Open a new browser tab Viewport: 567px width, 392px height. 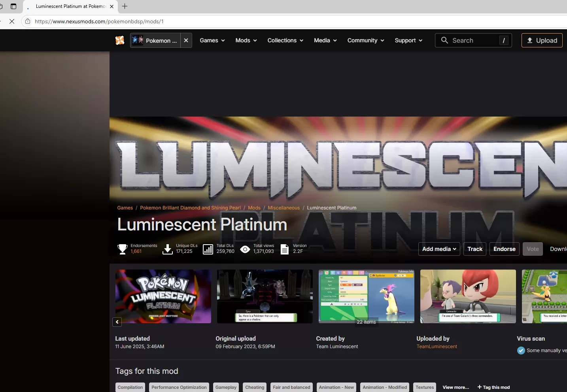tap(125, 6)
